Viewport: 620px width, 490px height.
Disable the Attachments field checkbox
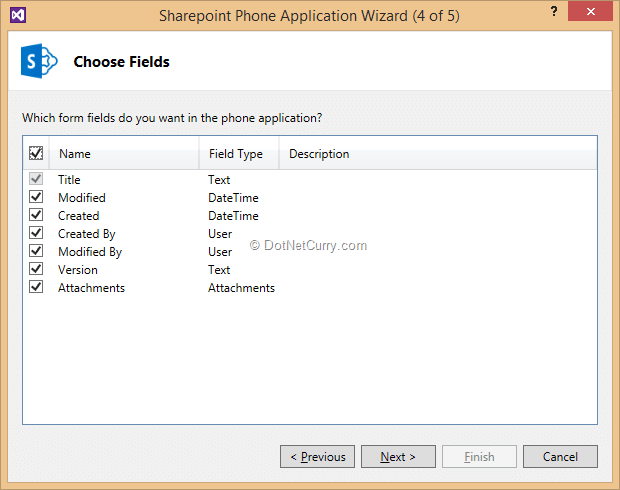(36, 287)
